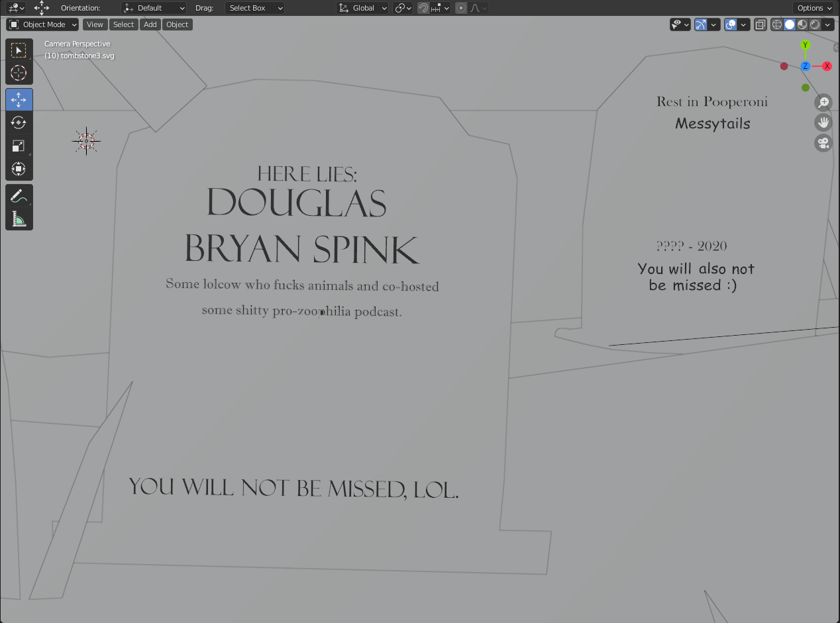Image resolution: width=840 pixels, height=623 pixels.
Task: Click the 'Messytails' text object
Action: (x=713, y=124)
